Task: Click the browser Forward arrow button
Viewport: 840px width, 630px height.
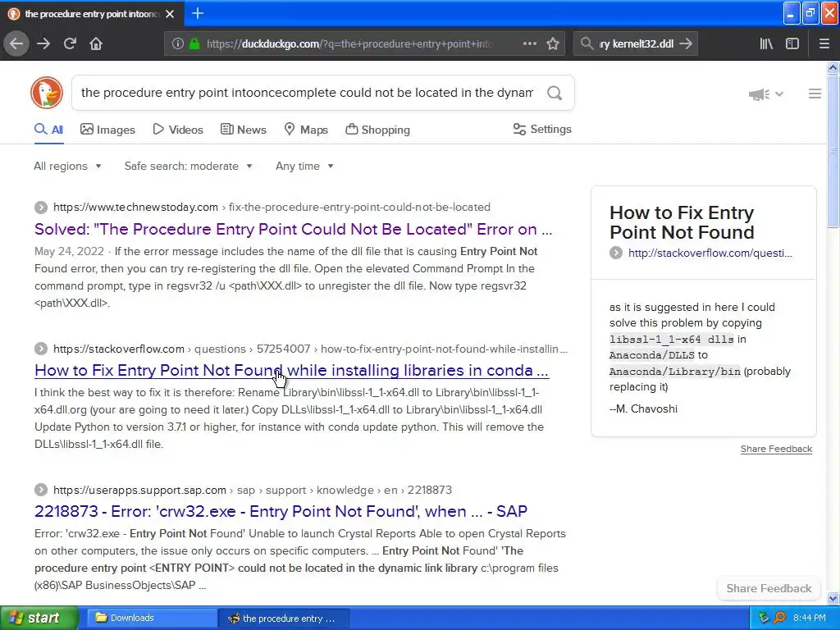Action: [43, 43]
